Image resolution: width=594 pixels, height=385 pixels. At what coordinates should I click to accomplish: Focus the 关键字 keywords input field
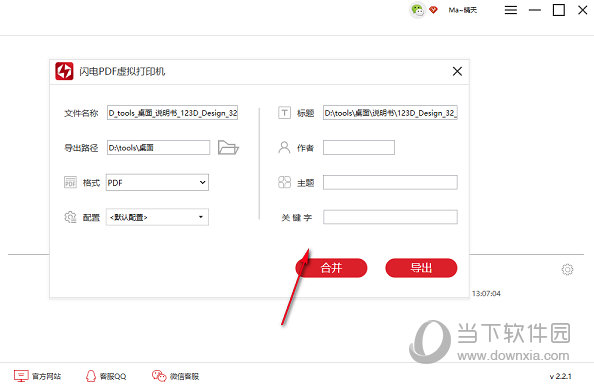pos(390,217)
